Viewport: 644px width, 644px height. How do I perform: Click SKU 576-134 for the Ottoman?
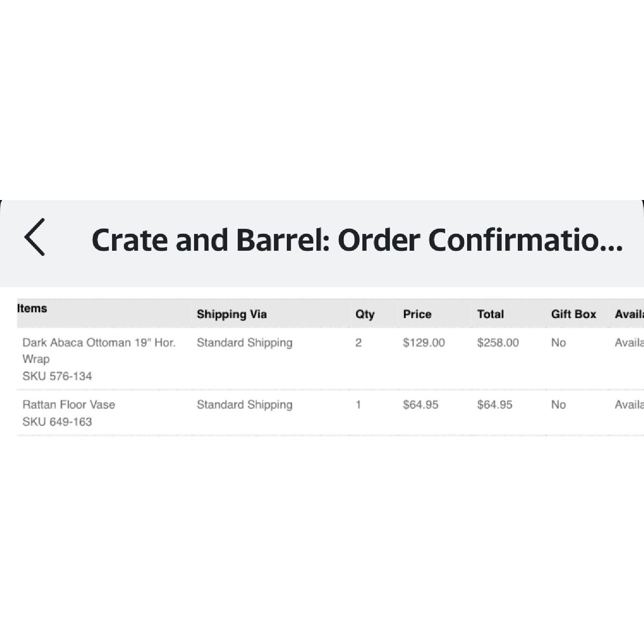coord(57,376)
